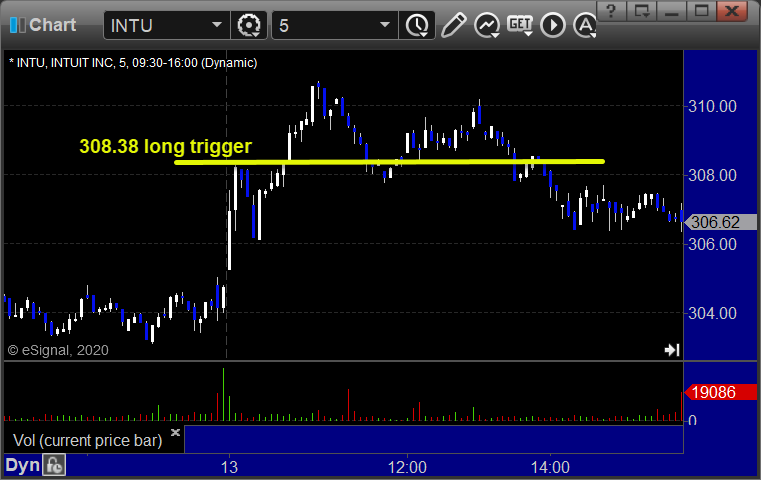
Task: Select the pencil drawing tool
Action: pos(453,25)
